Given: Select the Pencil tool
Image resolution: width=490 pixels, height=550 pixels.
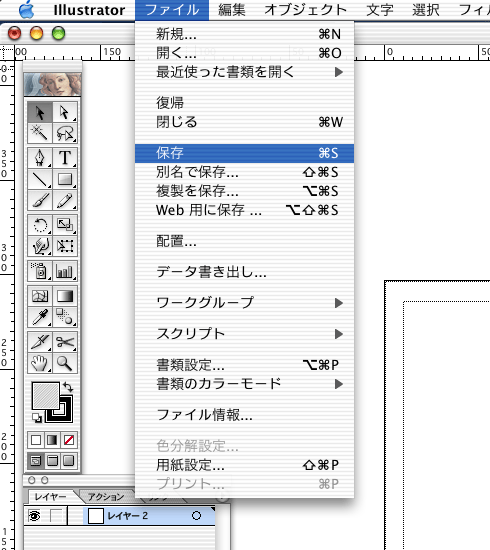Looking at the screenshot, I should pyautogui.click(x=65, y=200).
